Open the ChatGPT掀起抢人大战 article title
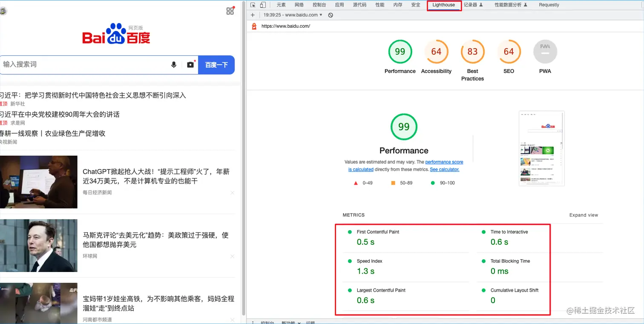 [x=156, y=176]
